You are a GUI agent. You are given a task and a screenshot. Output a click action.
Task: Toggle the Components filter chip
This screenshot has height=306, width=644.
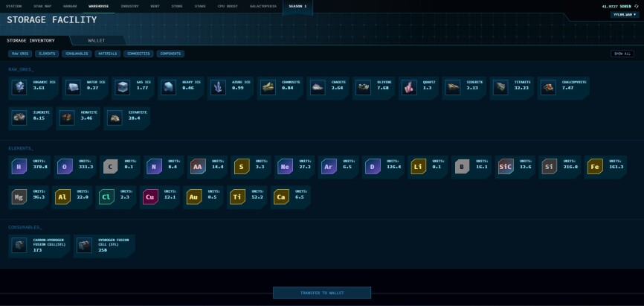[x=170, y=54]
